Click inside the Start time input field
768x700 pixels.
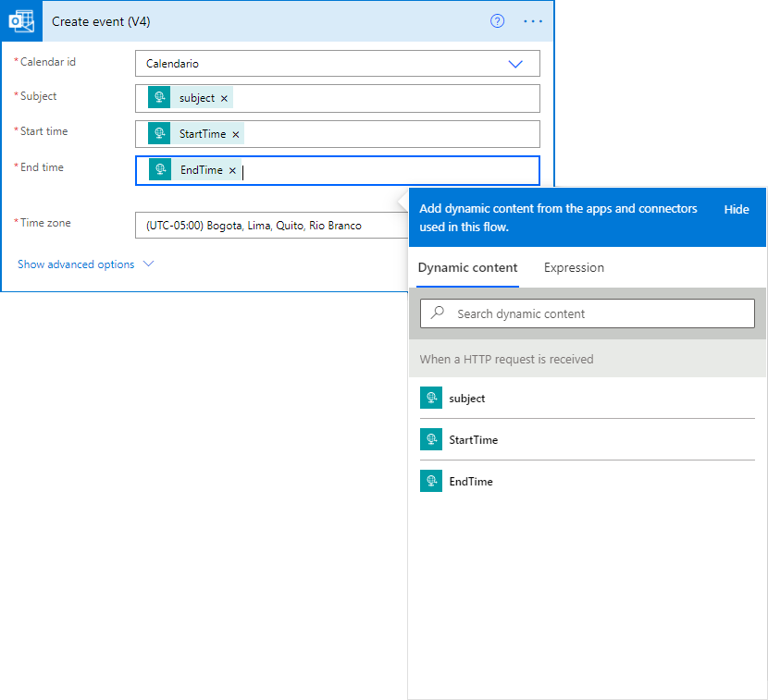338,134
